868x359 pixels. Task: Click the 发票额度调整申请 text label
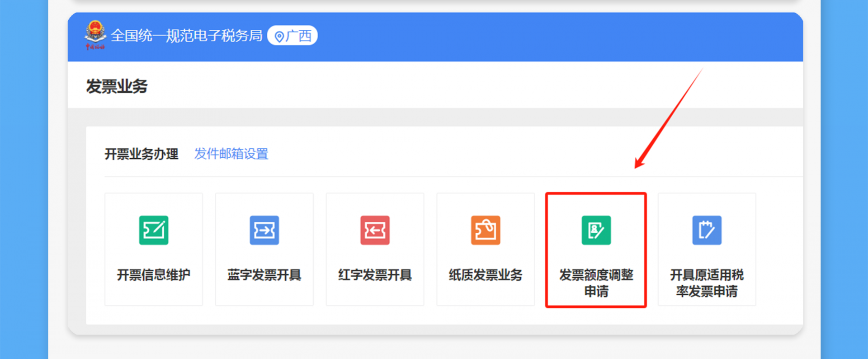596,283
